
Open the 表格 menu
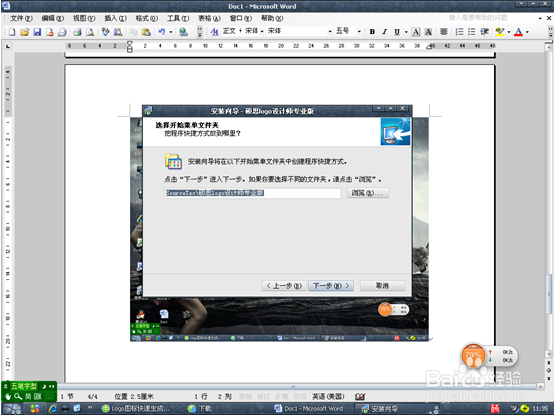209,18
